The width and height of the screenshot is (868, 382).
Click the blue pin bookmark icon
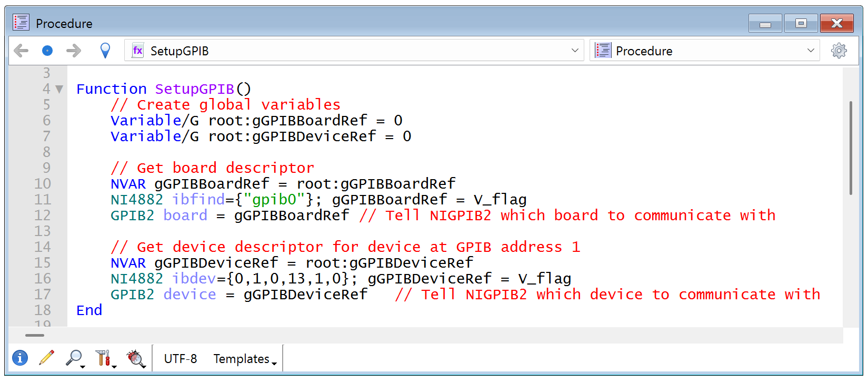105,51
